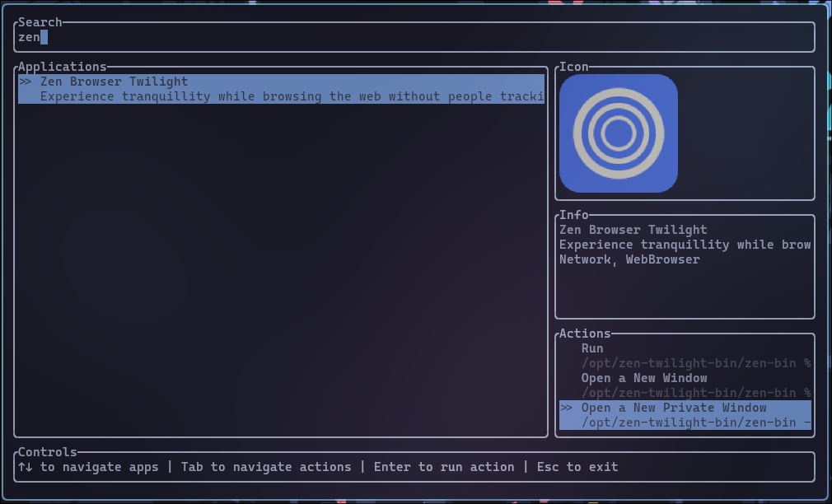Click the private window zen-bin command path
The height and width of the screenshot is (504, 832).
click(696, 422)
